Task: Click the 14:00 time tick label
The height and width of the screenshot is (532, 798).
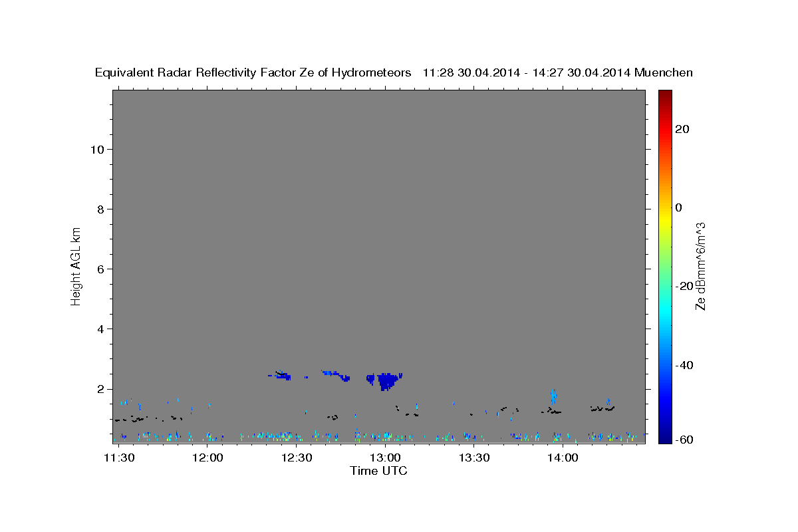Action: 563,458
